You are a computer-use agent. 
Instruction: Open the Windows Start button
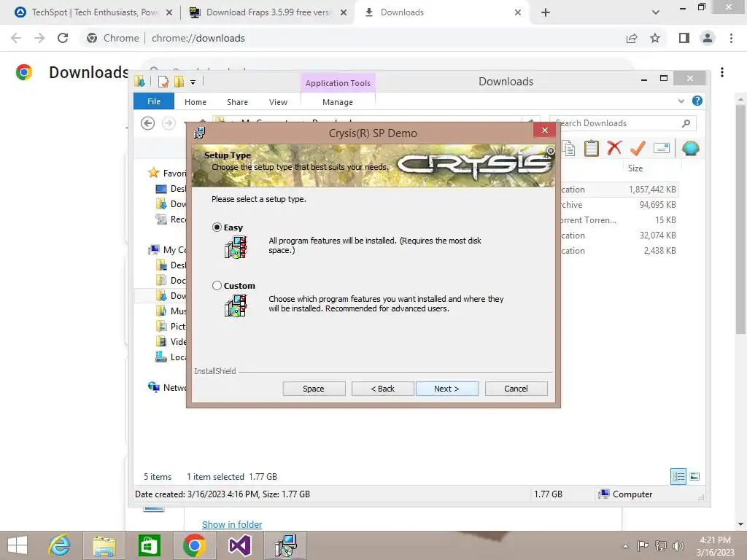18,545
